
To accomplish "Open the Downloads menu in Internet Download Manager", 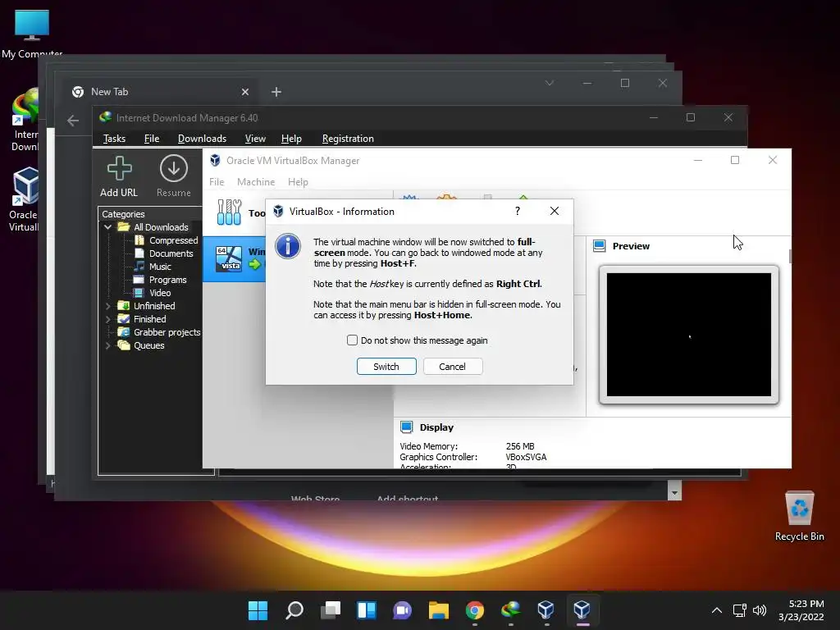I will coord(202,138).
